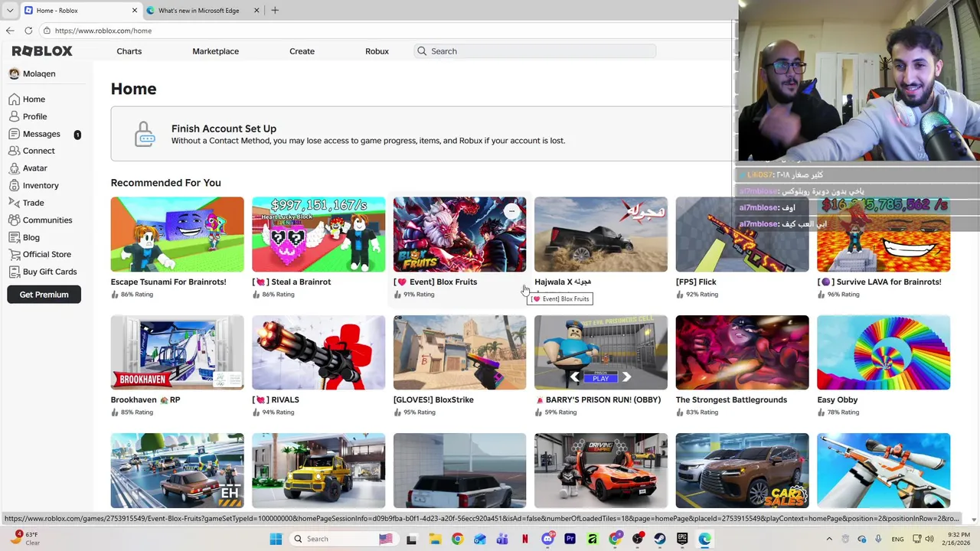Open Survive LAVA for Brainrots! title
Viewport: 980px width, 551px height.
(x=879, y=282)
